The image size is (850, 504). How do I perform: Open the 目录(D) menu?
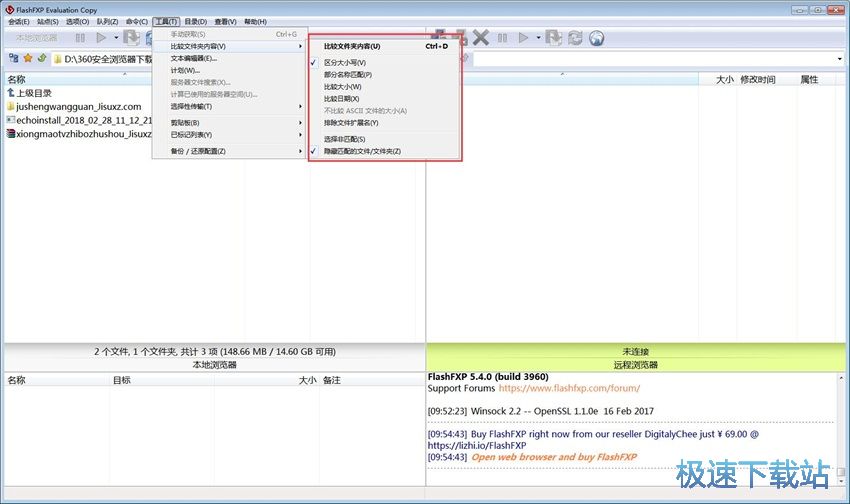pos(196,22)
